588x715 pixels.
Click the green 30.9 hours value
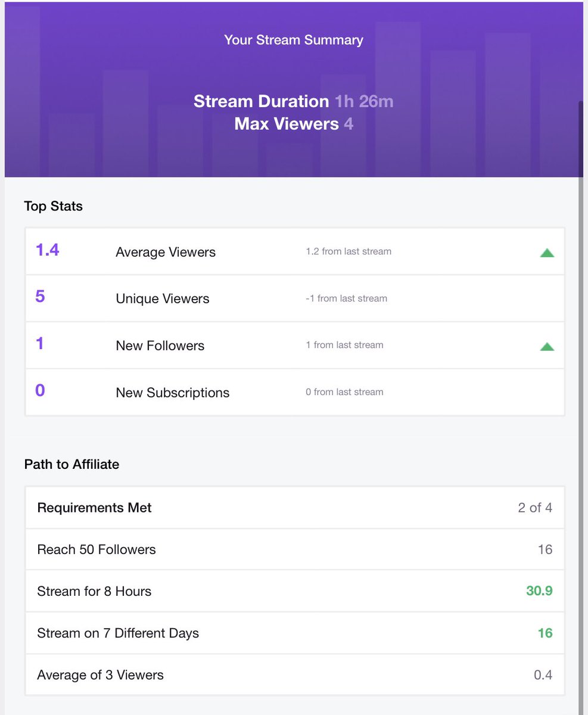(x=539, y=591)
